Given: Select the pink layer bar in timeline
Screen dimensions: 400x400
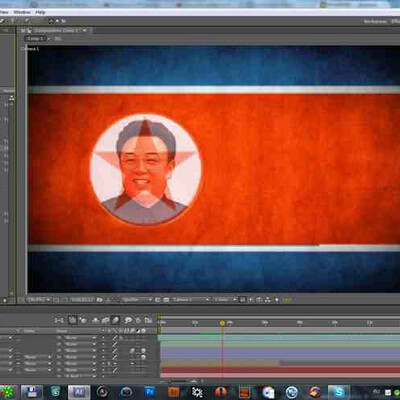Looking at the screenshot, I should pos(281,376).
